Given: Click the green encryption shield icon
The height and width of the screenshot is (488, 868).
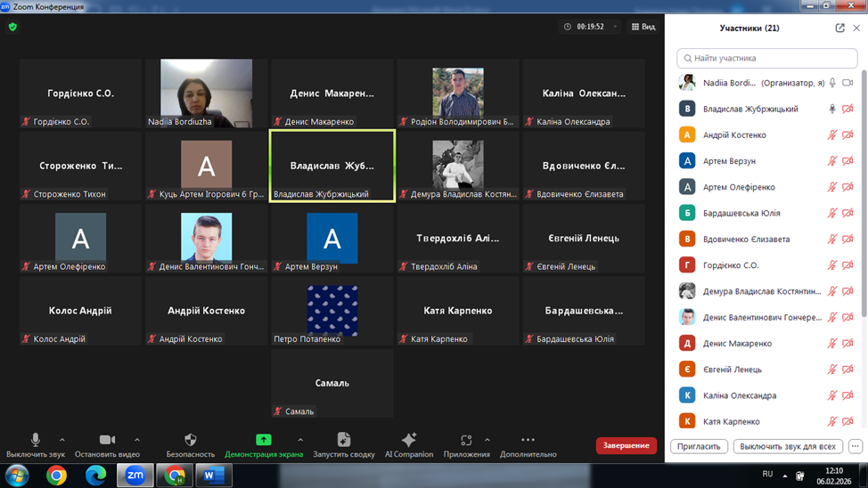Looking at the screenshot, I should coord(12,27).
